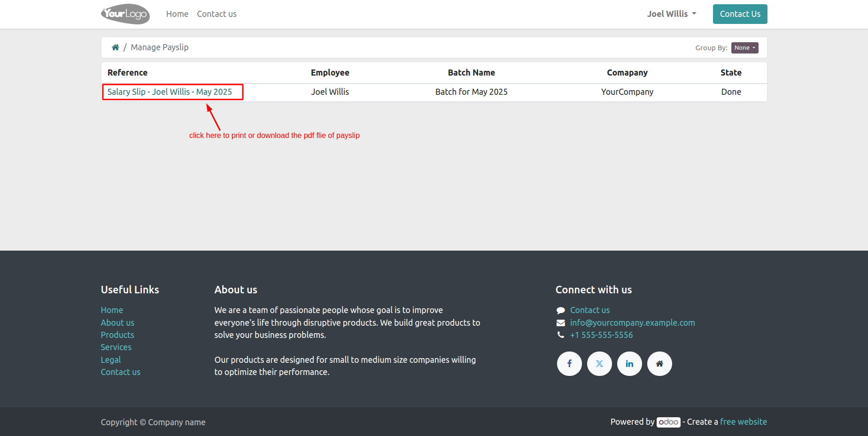Go to Home in the top navigation
The height and width of the screenshot is (436, 868).
(177, 14)
